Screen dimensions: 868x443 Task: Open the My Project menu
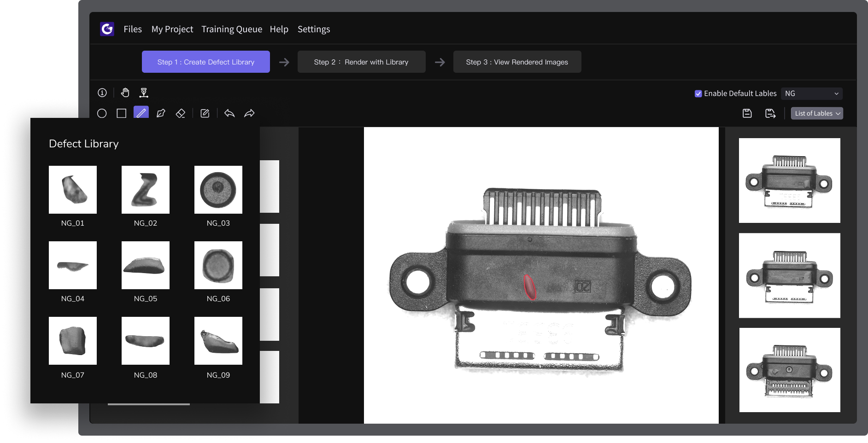coord(172,29)
